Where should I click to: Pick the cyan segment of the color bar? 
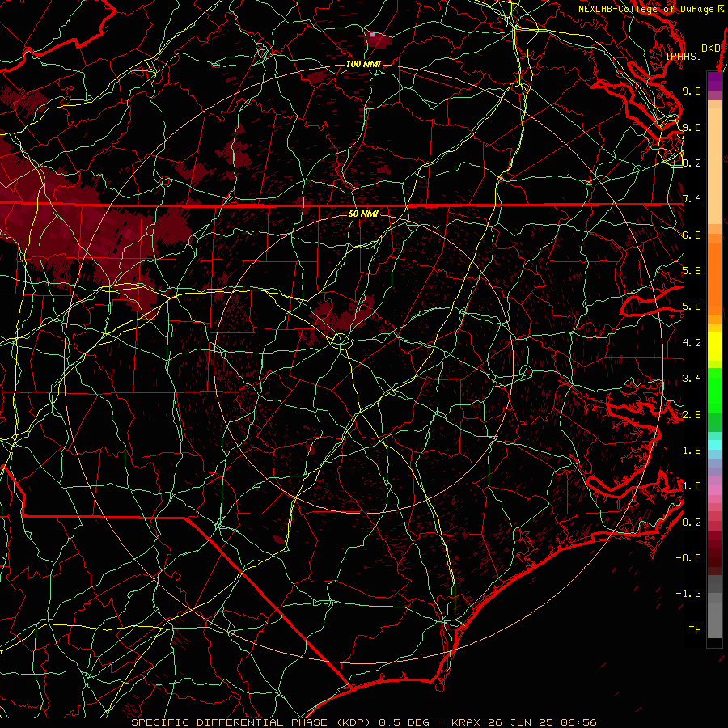[714, 445]
